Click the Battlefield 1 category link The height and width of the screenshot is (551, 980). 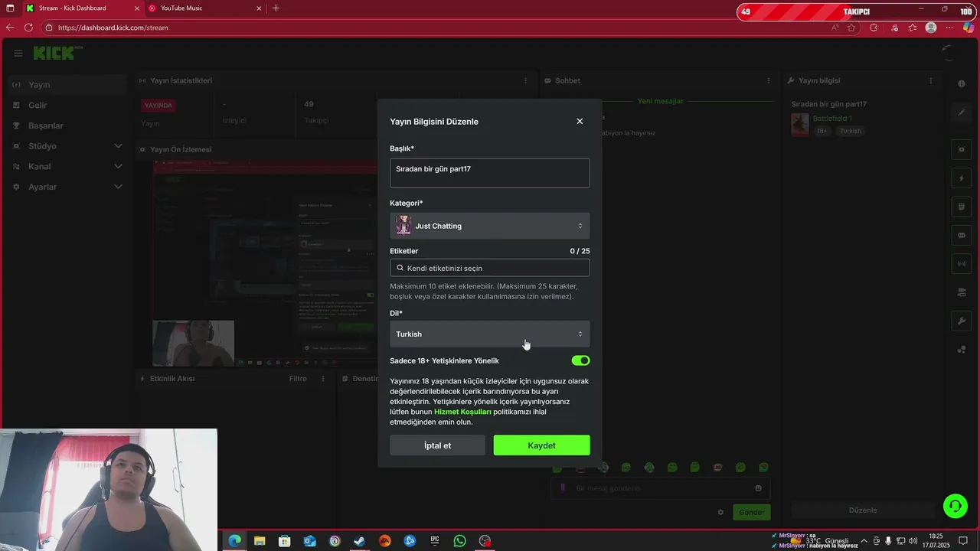coord(832,119)
